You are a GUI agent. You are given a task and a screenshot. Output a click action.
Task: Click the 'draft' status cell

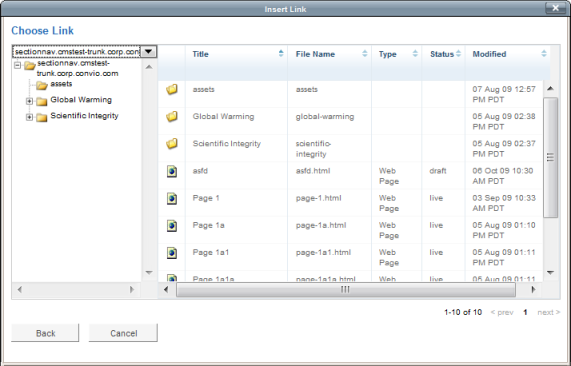(438, 171)
